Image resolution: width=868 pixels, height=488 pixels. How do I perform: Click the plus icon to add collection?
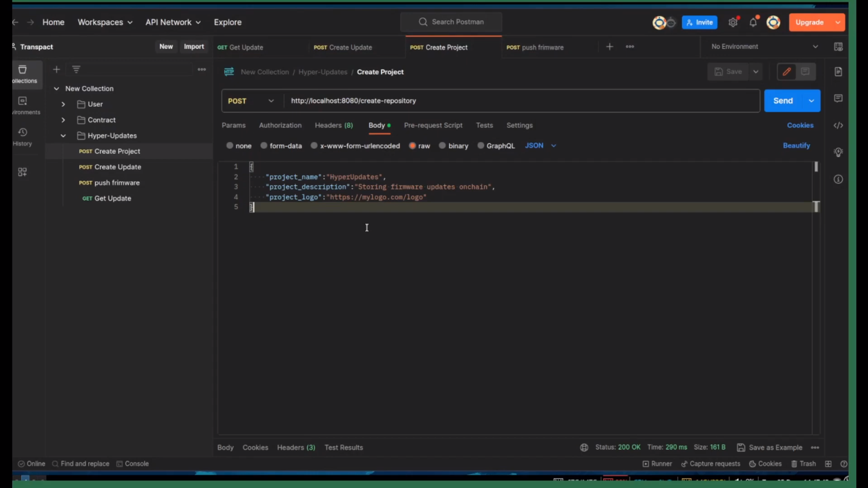(x=57, y=69)
